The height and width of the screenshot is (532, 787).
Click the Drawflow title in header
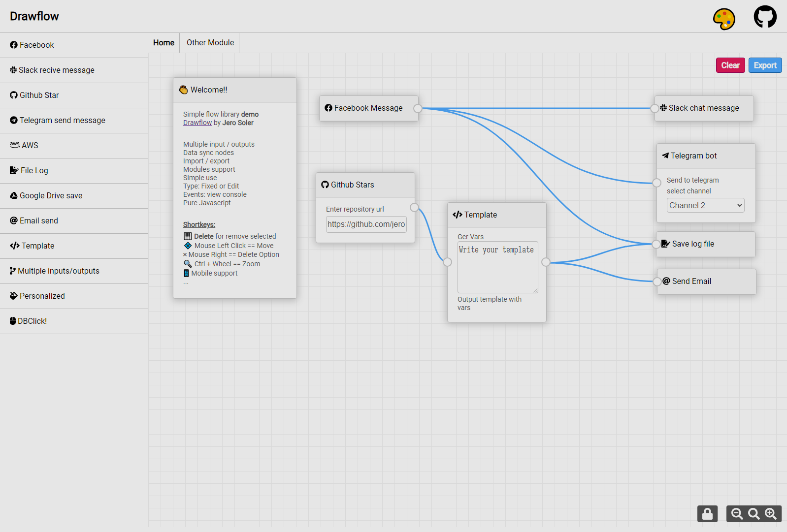pyautogui.click(x=34, y=16)
